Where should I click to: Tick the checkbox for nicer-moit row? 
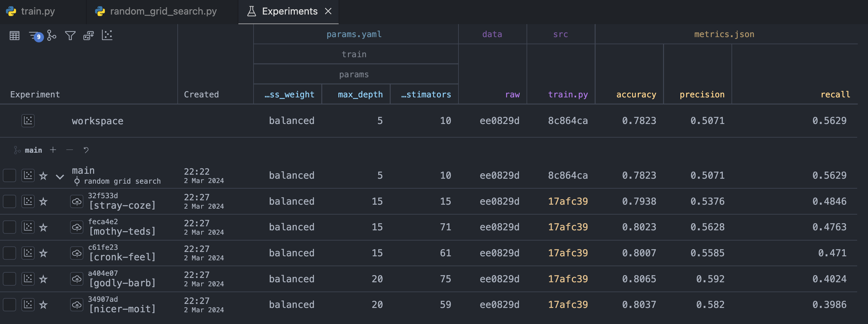[x=9, y=305]
